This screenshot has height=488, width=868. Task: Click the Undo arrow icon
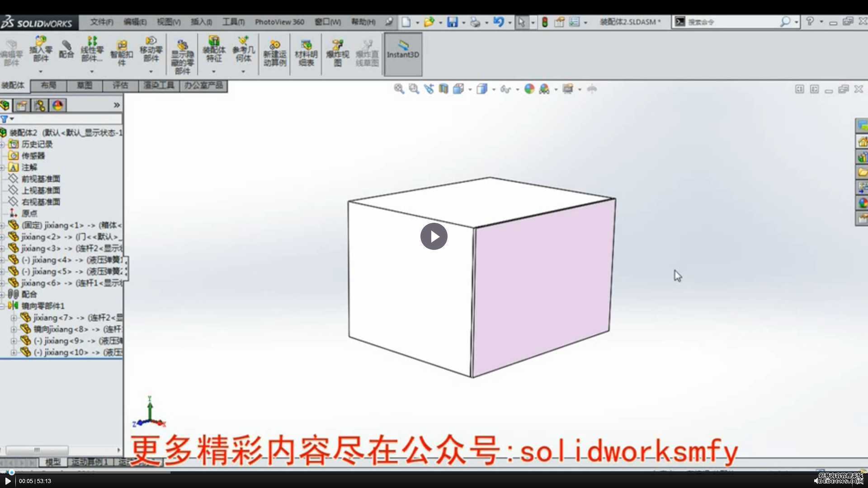pyautogui.click(x=498, y=22)
